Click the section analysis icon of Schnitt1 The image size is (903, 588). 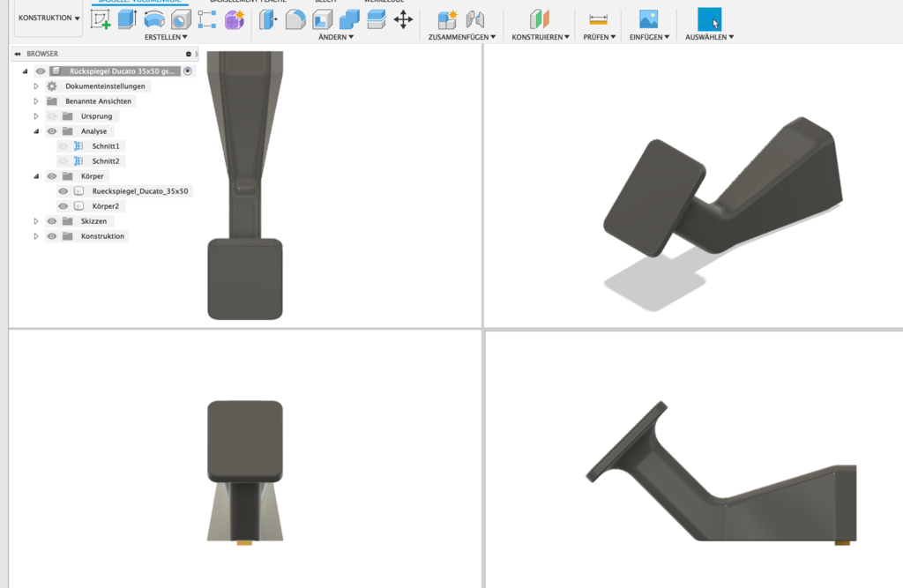(78, 146)
